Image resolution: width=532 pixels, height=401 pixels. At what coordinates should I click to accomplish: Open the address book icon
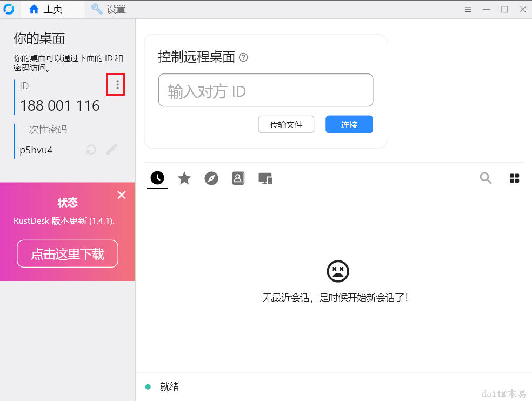pyautogui.click(x=238, y=178)
